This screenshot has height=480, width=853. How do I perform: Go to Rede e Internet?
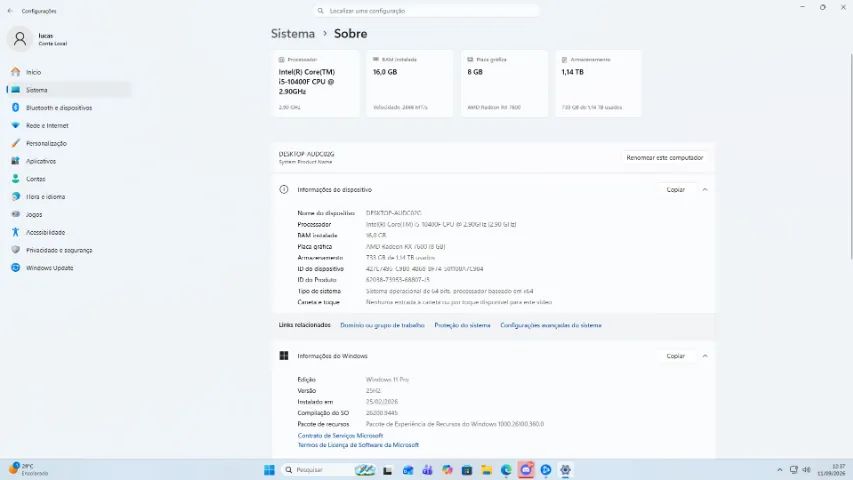(68, 126)
